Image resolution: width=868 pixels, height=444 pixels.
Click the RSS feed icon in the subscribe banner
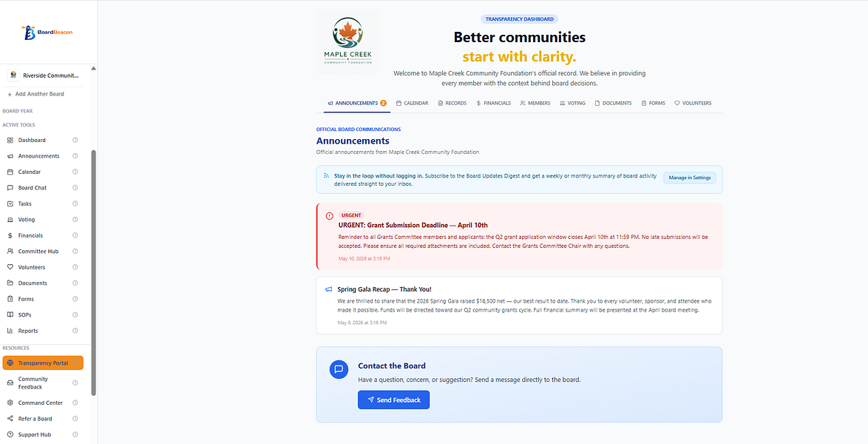[327, 175]
